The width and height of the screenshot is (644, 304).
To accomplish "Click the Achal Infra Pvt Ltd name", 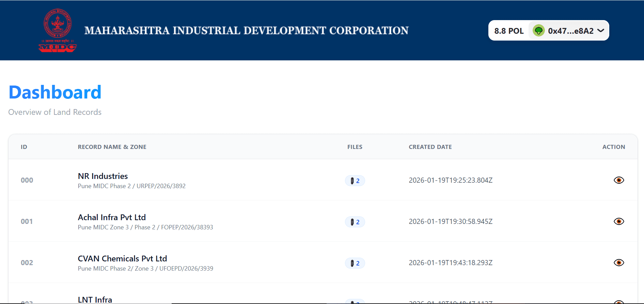I will click(x=112, y=217).
